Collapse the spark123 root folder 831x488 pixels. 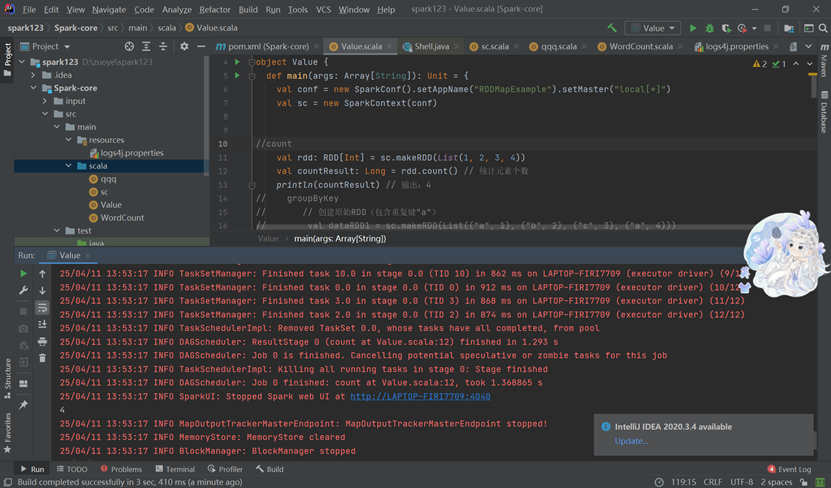pos(22,62)
